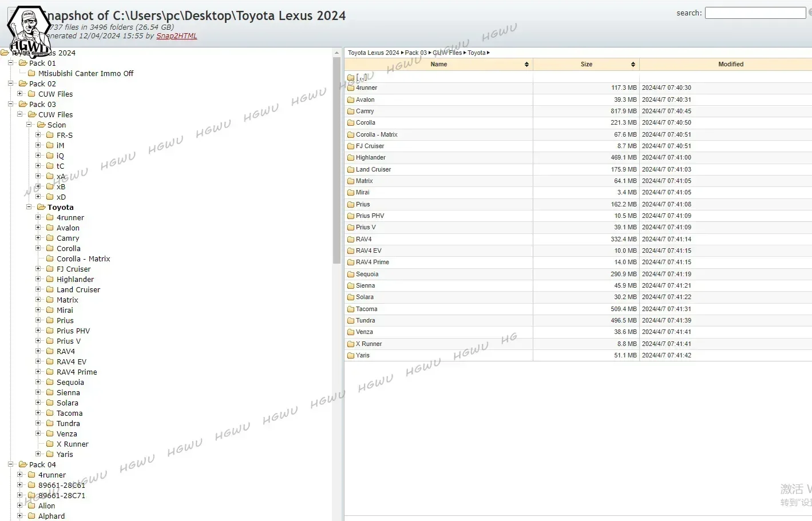Image resolution: width=812 pixels, height=521 pixels.
Task: Click the parent directory [..] folder icon
Action: (x=351, y=77)
